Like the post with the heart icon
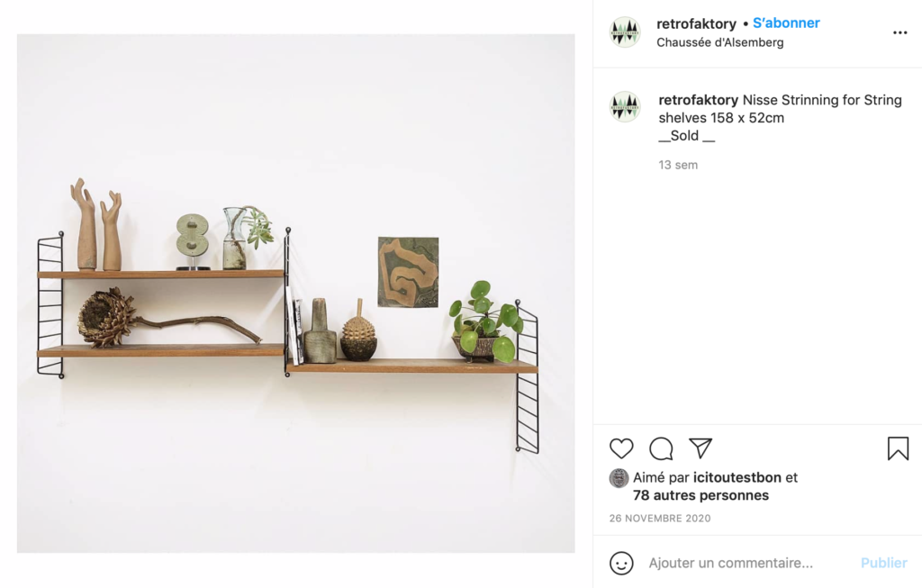 click(621, 448)
